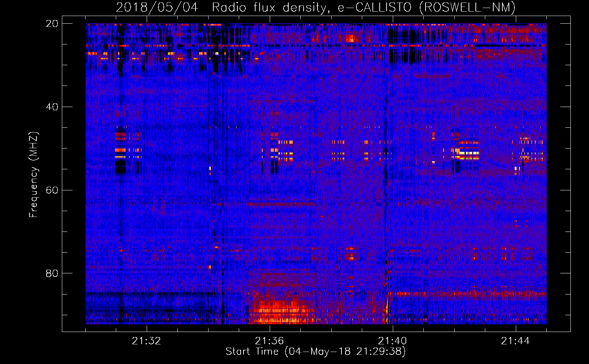Click the frequency axis label 40
This screenshot has height=364, width=589.
click(x=52, y=107)
